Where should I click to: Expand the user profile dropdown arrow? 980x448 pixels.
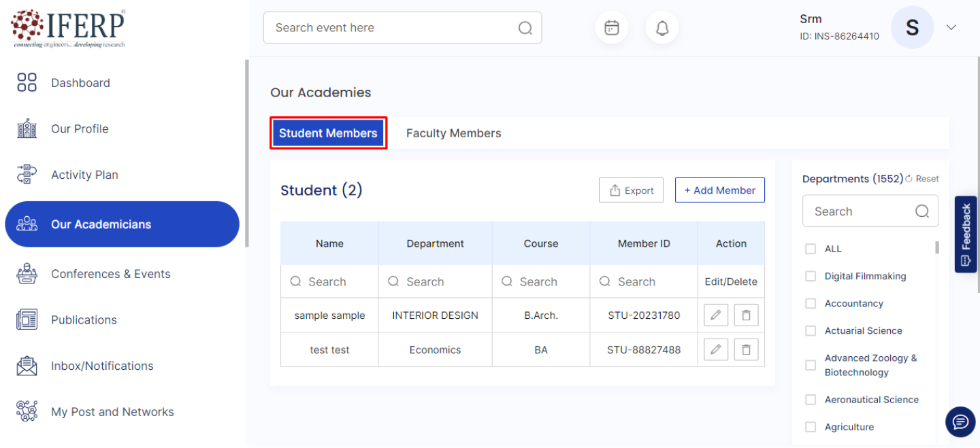(951, 27)
